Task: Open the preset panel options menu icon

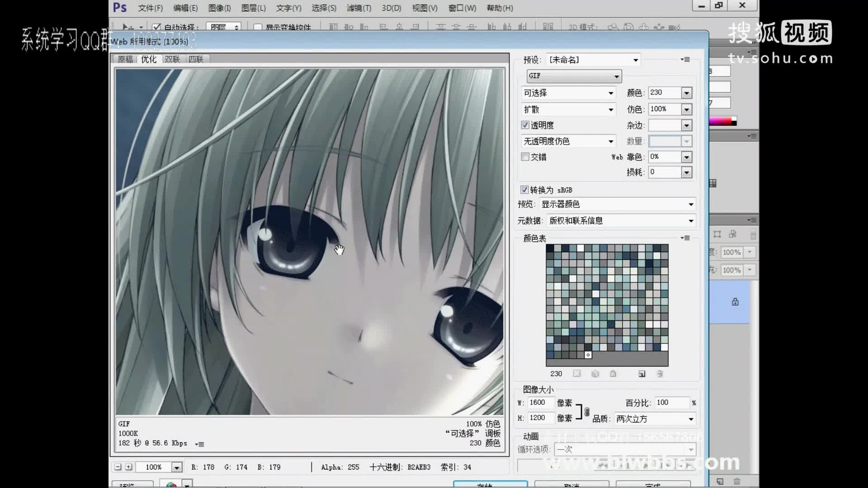Action: click(x=685, y=60)
